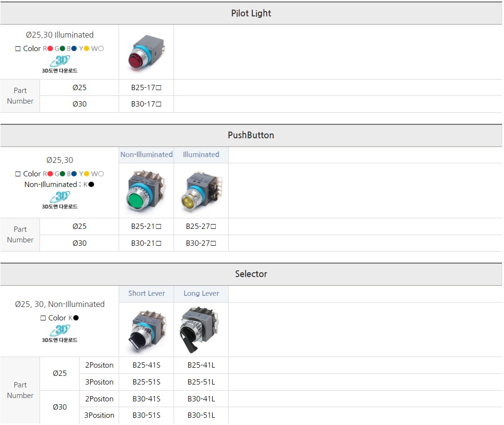504x425 pixels.
Task: Click part number B25-51S
Action: [x=146, y=382]
